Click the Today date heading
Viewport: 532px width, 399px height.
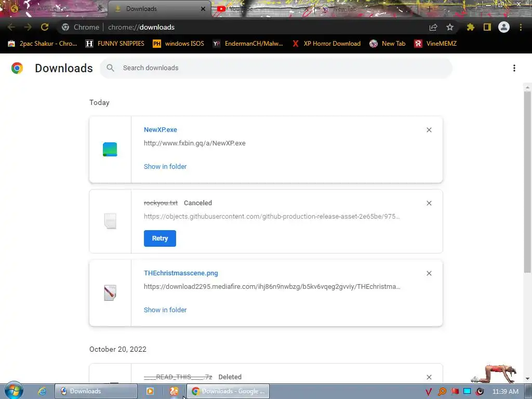point(99,102)
